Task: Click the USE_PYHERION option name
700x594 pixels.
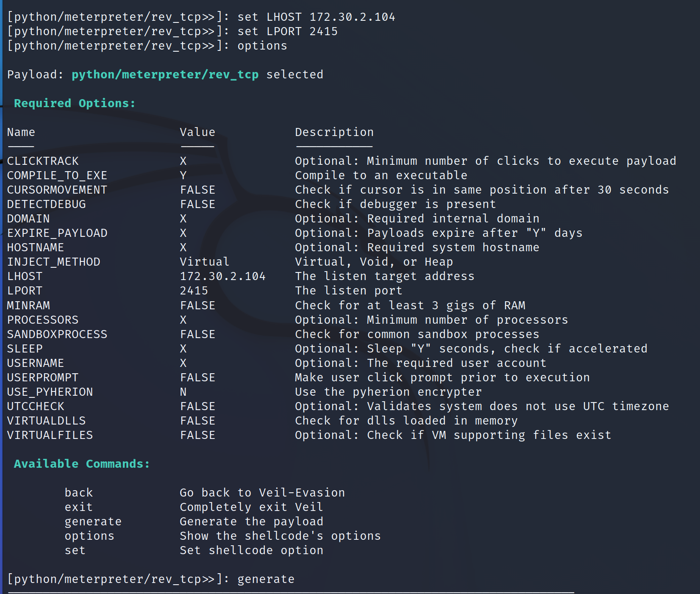Action: click(50, 392)
